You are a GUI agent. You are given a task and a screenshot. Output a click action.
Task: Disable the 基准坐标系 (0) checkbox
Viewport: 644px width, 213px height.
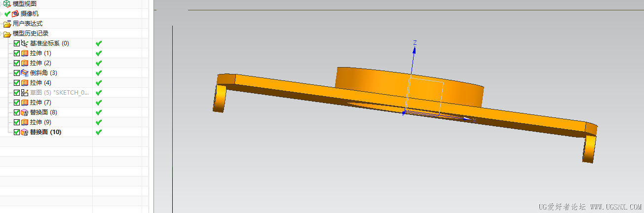point(17,43)
